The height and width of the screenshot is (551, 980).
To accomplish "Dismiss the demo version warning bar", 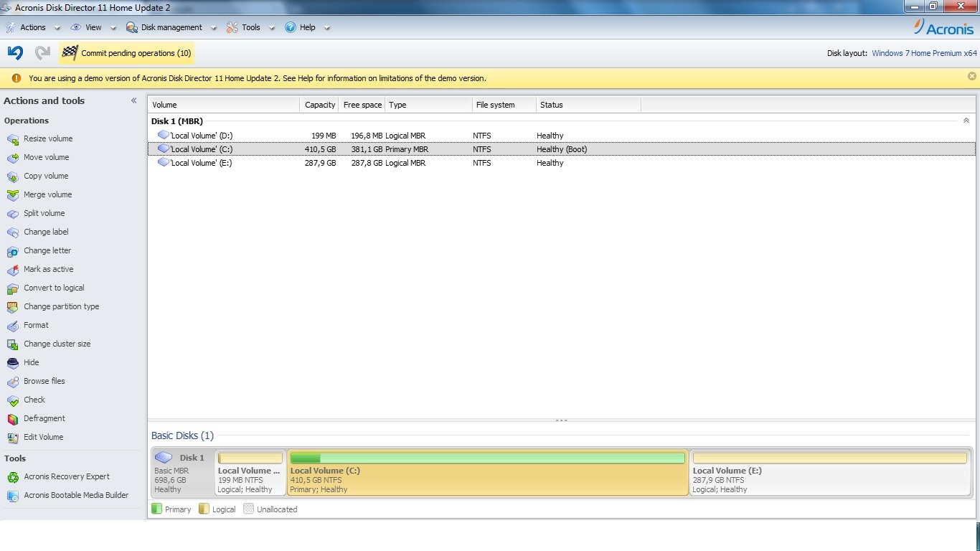I will 972,76.
